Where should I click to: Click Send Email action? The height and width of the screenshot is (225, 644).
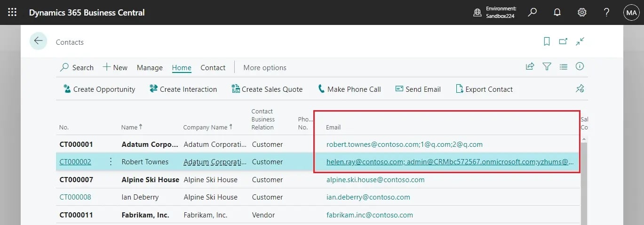pyautogui.click(x=418, y=89)
